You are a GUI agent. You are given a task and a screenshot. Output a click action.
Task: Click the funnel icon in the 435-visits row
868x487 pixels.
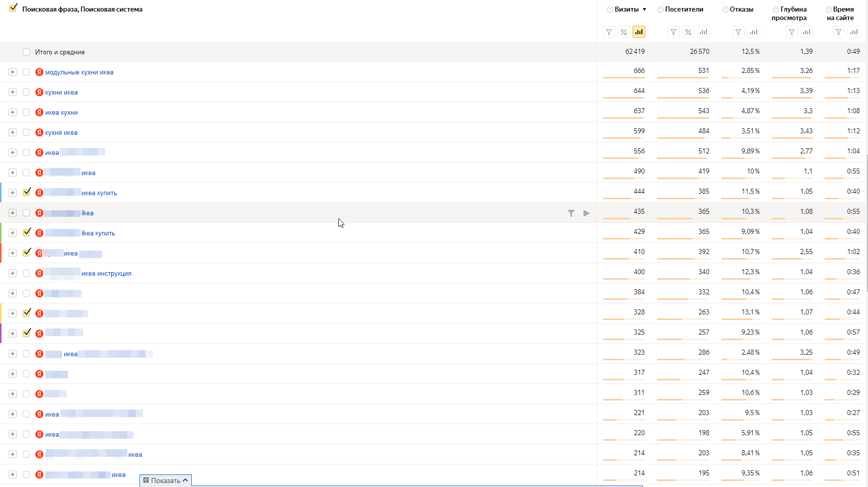click(x=571, y=213)
